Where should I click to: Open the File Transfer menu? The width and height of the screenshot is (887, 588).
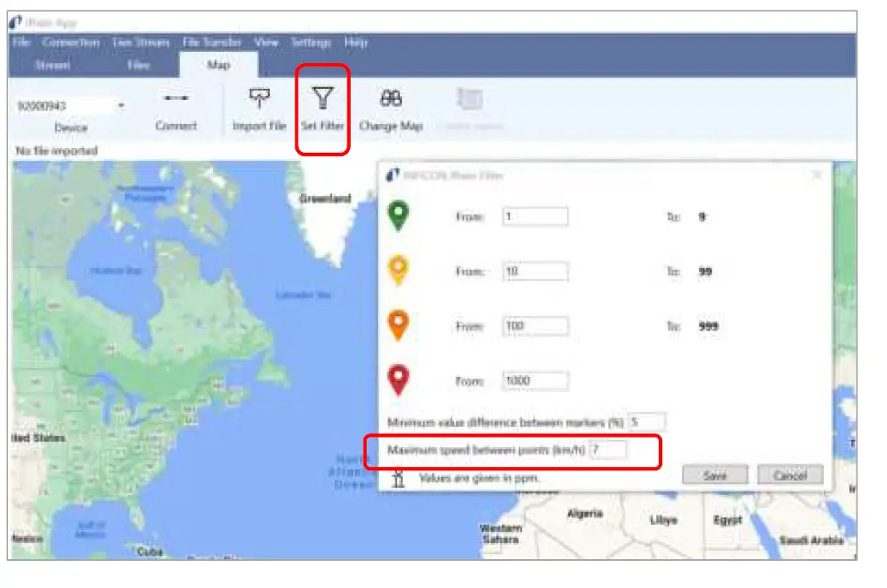212,42
